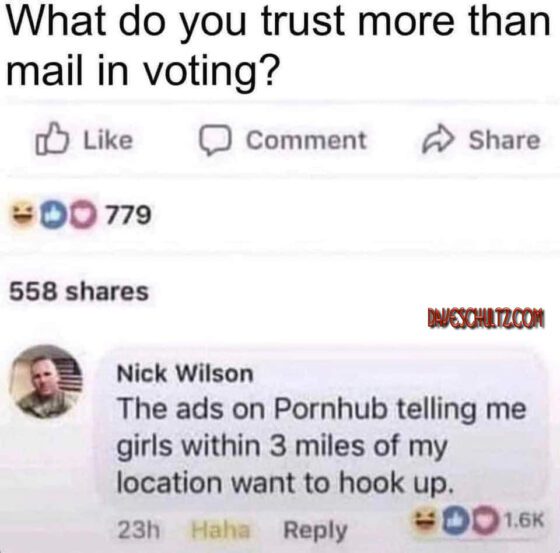The height and width of the screenshot is (553, 560).
Task: Open the 558 shares list
Action: coord(79,291)
